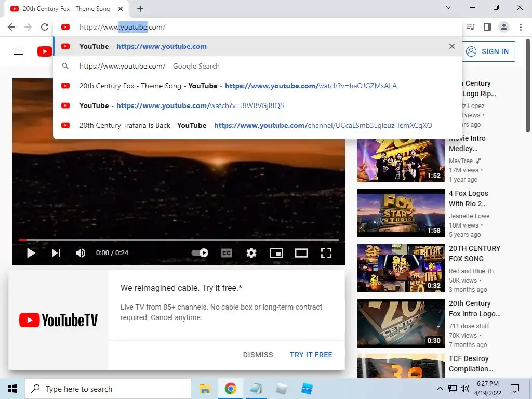Click in the address bar URL field
Viewport: 532px width, 399px height.
coord(258,27)
